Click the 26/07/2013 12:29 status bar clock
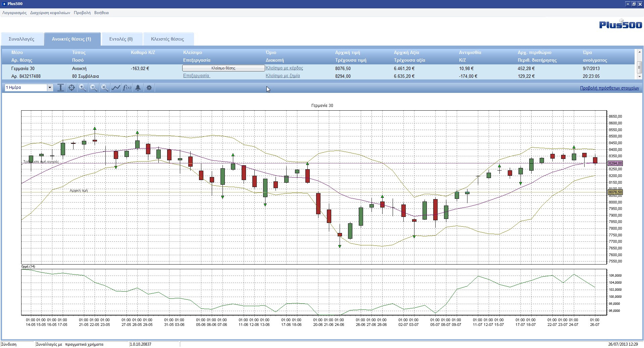The height and width of the screenshot is (348, 644). (623, 344)
